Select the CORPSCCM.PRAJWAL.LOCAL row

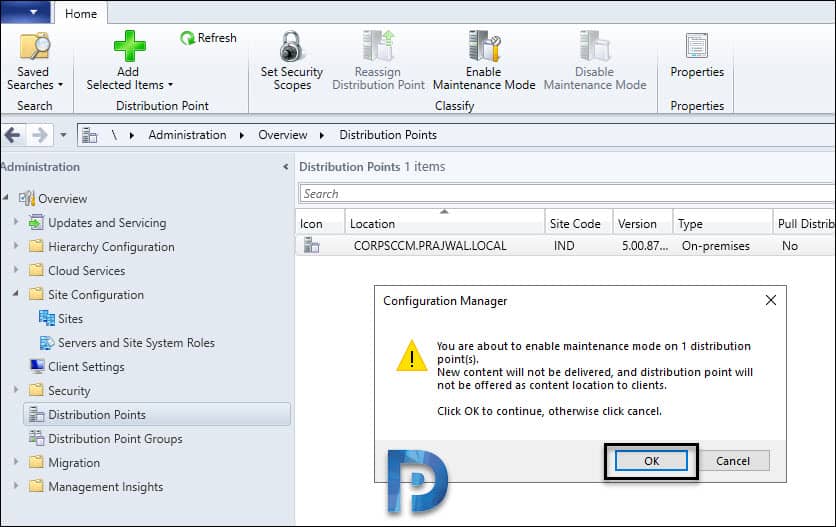tap(565, 245)
